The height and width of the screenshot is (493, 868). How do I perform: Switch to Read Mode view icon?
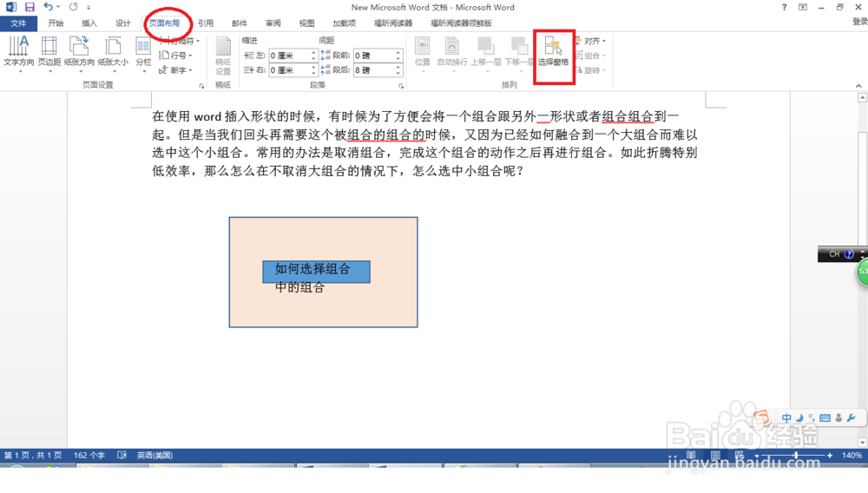691,456
